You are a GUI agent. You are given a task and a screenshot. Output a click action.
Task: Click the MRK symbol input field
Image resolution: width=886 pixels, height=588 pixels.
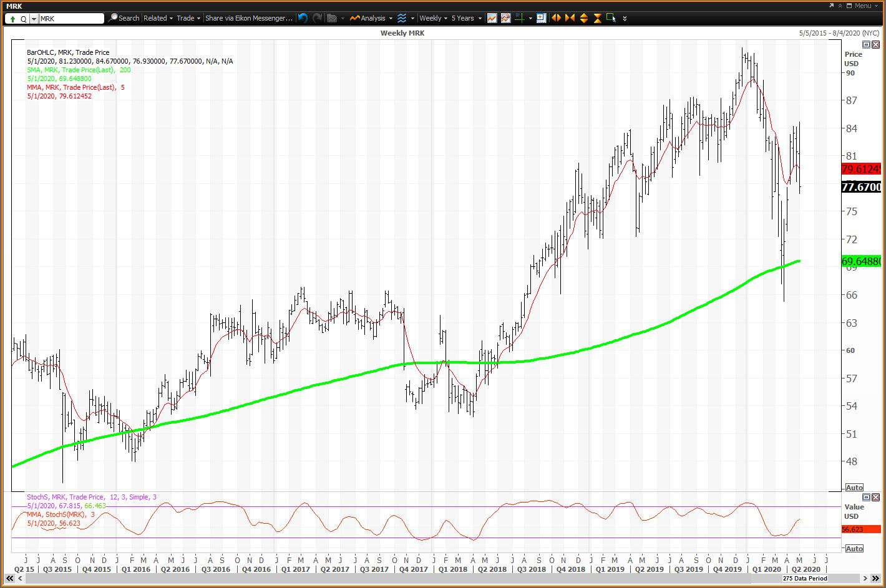point(71,19)
